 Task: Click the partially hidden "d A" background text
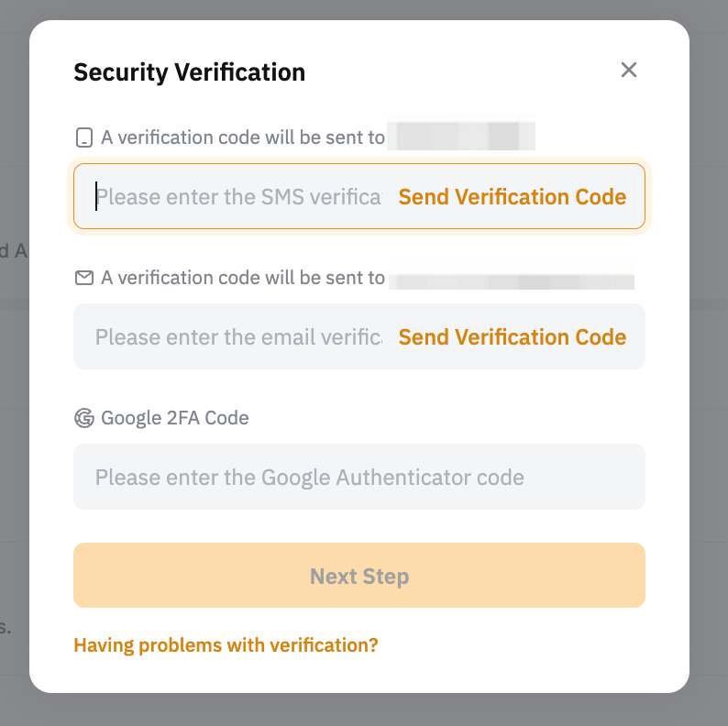click(x=13, y=249)
